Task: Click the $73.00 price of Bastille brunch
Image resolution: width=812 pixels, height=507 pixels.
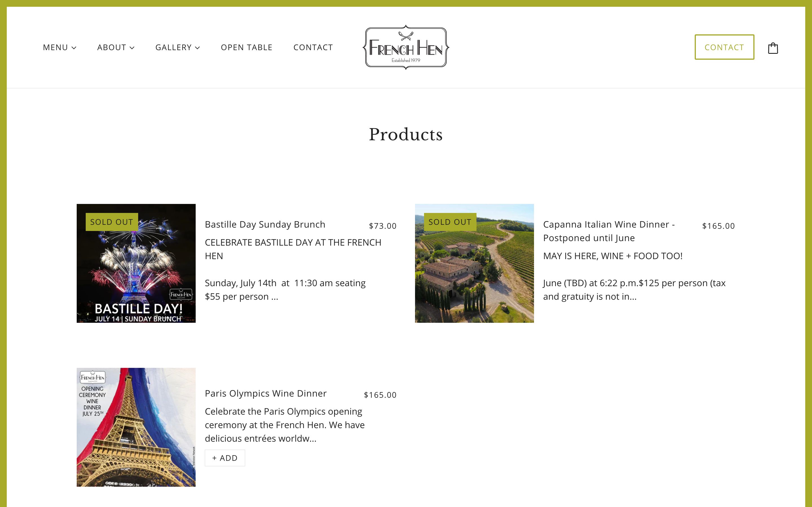Action: tap(383, 226)
